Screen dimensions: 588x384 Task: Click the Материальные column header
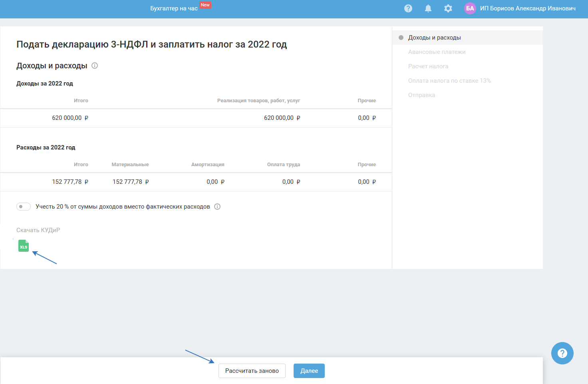point(130,165)
